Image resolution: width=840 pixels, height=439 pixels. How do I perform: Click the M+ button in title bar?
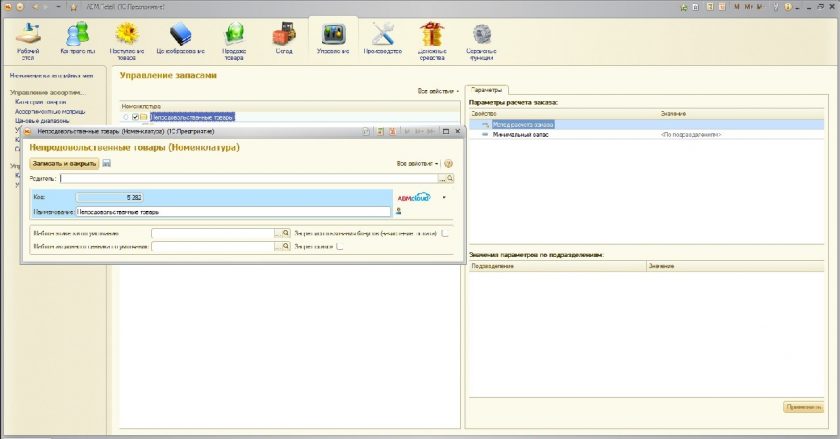[x=748, y=7]
